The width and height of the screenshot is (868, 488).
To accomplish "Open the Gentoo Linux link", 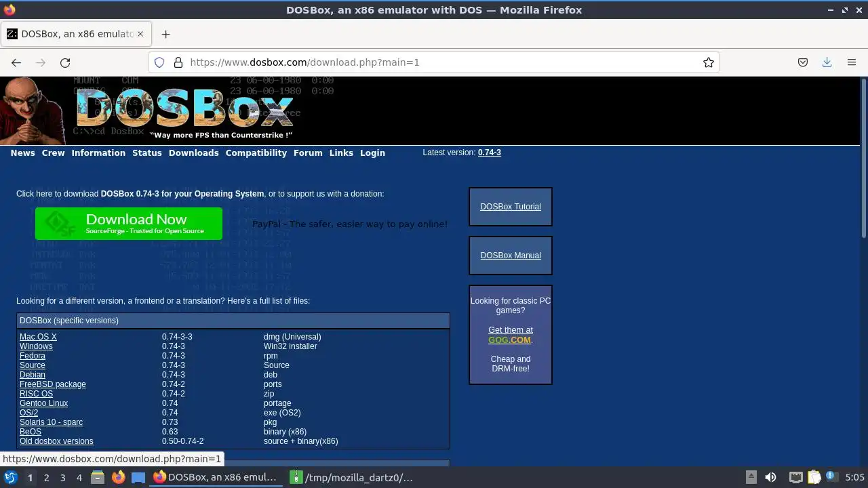I will click(43, 403).
